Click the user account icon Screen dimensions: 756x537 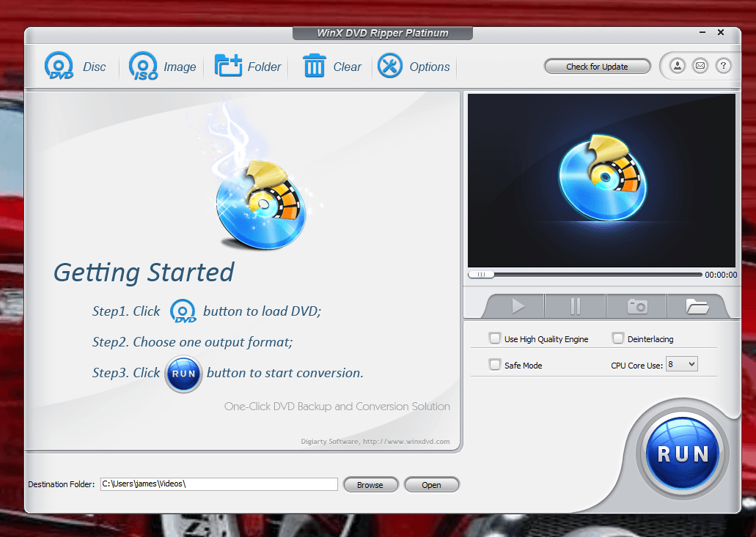click(x=678, y=66)
